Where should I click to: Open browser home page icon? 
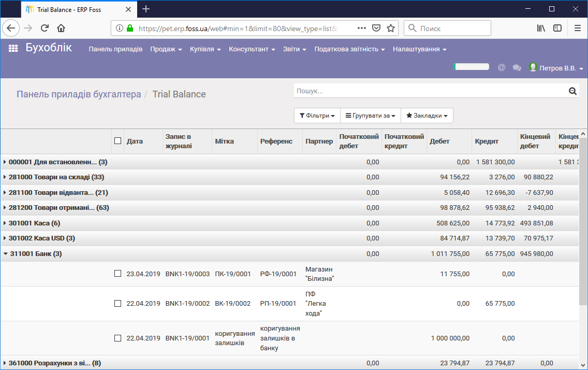61,28
